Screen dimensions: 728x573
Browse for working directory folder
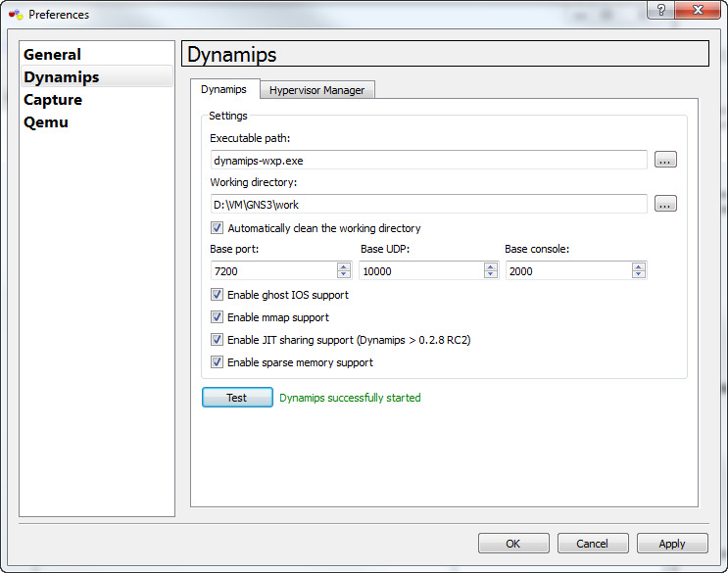point(665,204)
